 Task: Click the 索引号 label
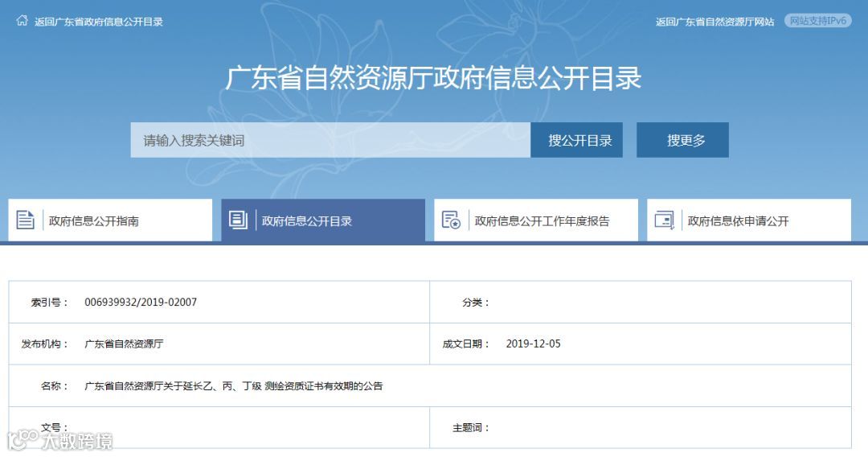pyautogui.click(x=49, y=303)
